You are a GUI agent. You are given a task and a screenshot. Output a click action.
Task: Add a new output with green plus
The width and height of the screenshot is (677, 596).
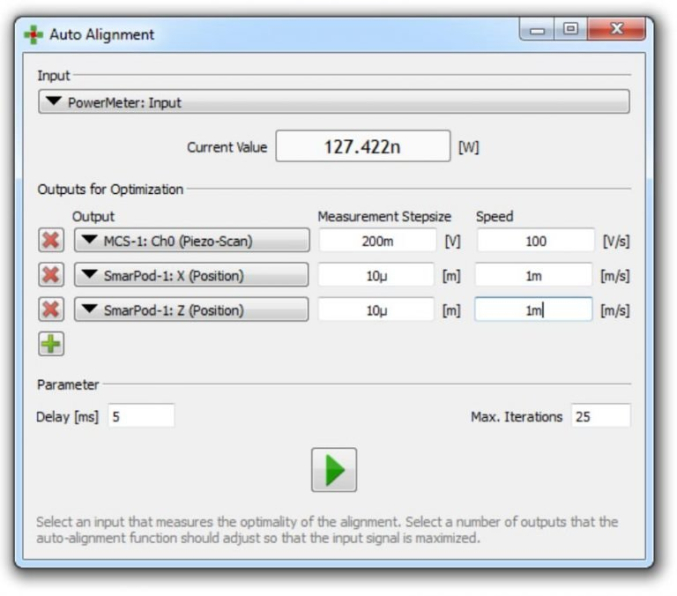pyautogui.click(x=51, y=344)
